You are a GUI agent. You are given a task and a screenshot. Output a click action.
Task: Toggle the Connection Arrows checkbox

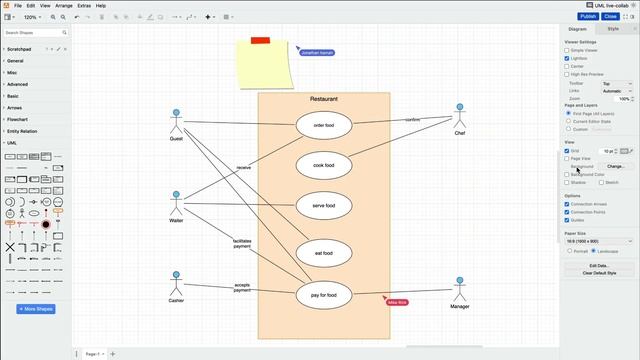567,204
